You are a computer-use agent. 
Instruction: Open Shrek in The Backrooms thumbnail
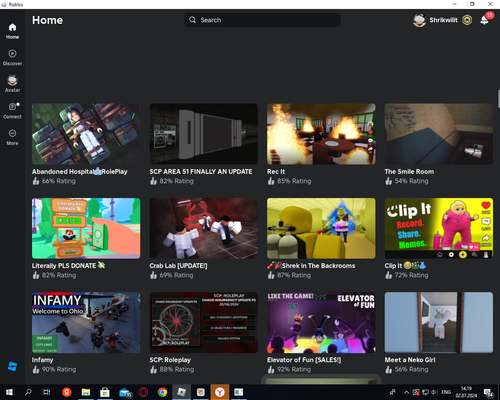pyautogui.click(x=321, y=228)
